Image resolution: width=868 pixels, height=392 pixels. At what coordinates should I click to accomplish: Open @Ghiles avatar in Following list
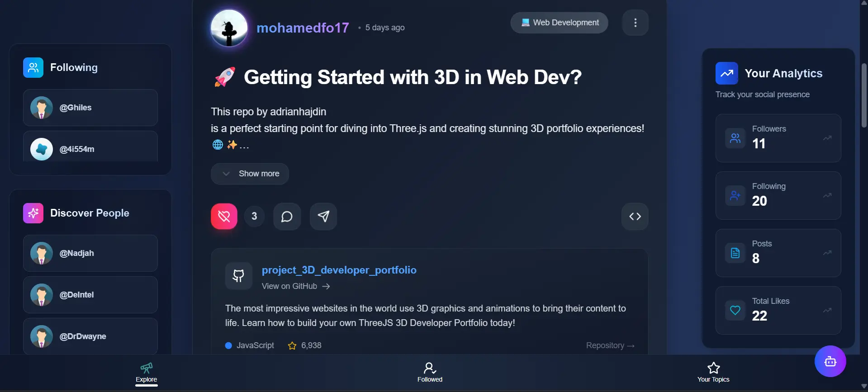(42, 108)
